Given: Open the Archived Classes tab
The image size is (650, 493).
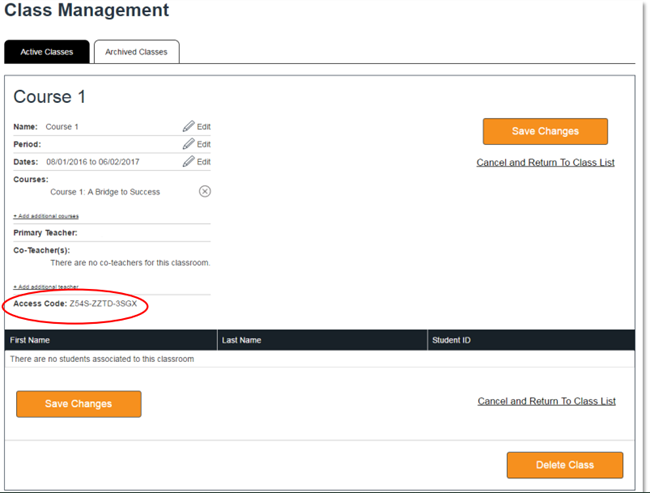Looking at the screenshot, I should coord(137,52).
